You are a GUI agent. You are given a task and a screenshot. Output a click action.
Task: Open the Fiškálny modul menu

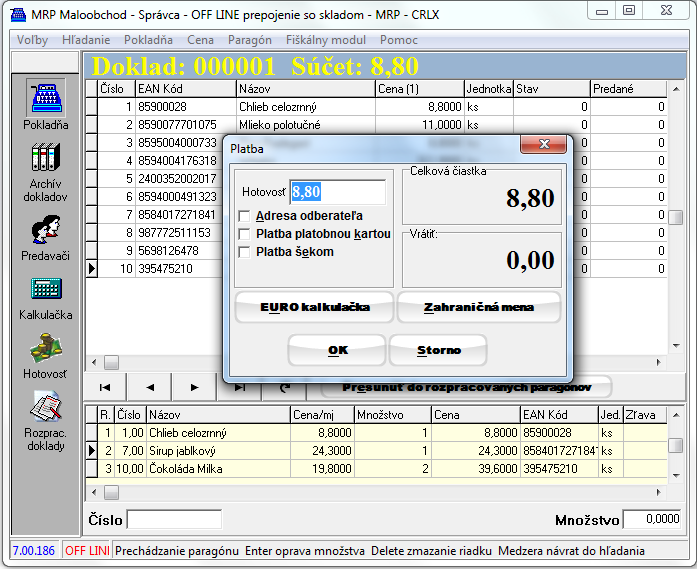pos(327,40)
